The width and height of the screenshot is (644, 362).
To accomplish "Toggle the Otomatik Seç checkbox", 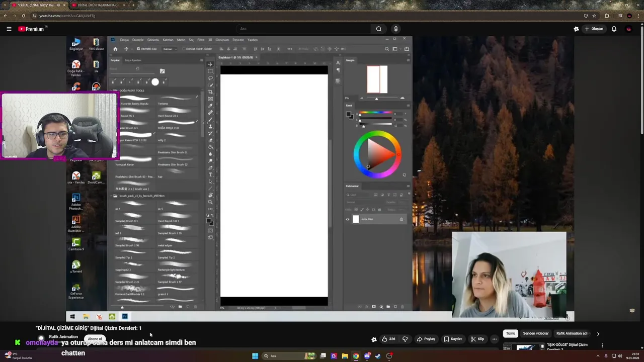I will tap(138, 49).
